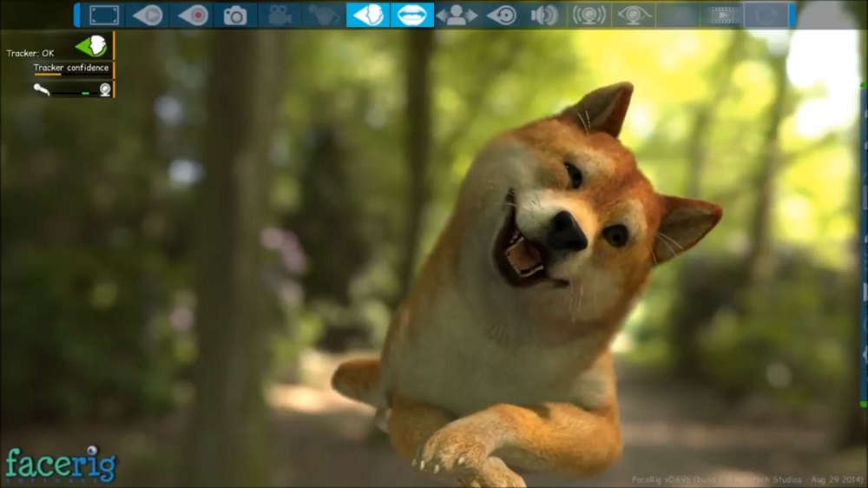
Task: Click the dimmed icon right of video camera
Action: (324, 16)
